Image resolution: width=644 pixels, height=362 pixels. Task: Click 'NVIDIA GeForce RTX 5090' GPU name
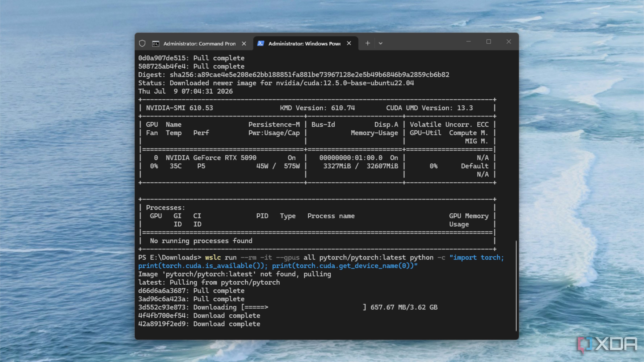pyautogui.click(x=211, y=158)
